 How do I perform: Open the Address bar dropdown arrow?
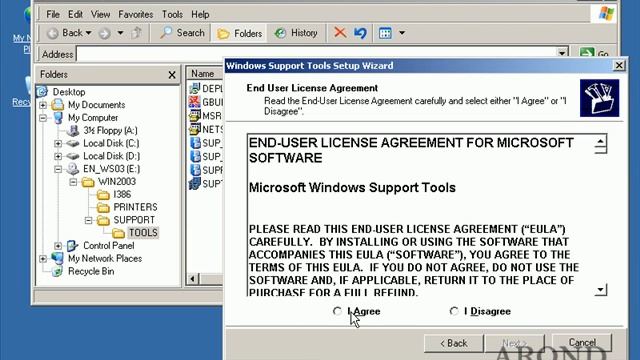point(562,54)
